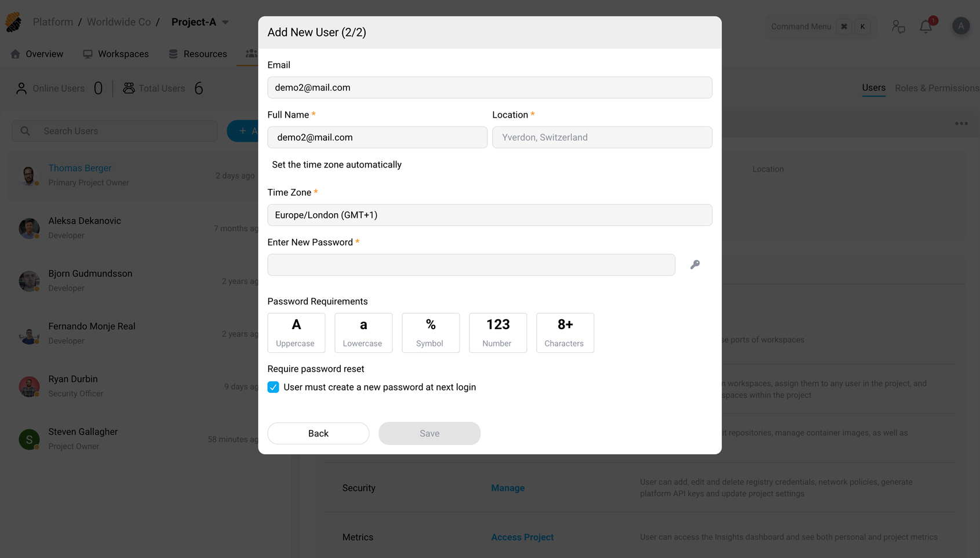Click Fernando Monje Real's avatar
Screen dimensions: 980x558
(x=29, y=334)
